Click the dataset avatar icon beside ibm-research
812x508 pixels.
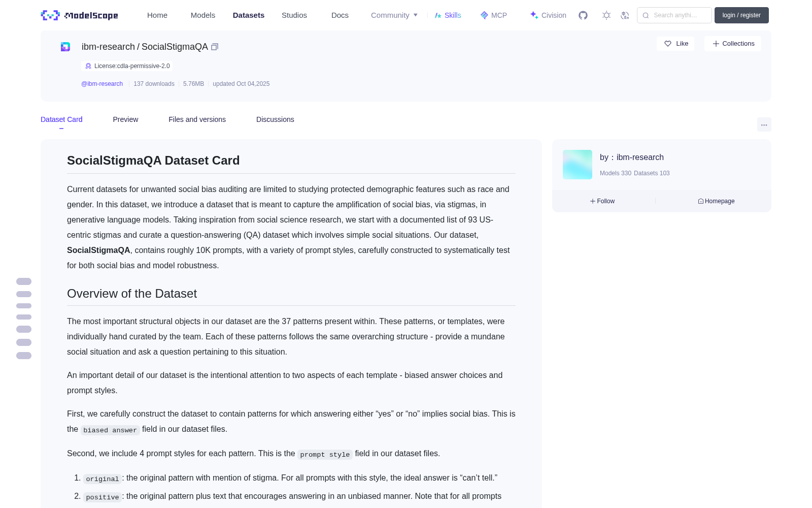[65, 47]
